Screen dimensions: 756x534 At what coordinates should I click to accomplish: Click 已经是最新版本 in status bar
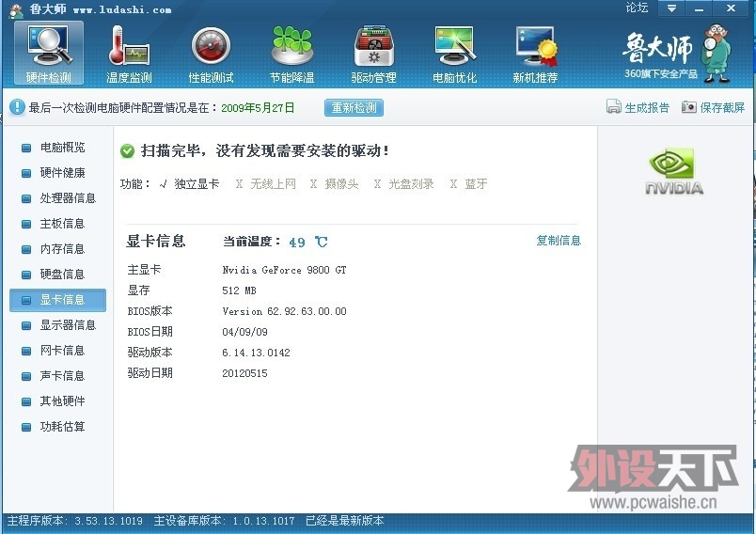345,521
